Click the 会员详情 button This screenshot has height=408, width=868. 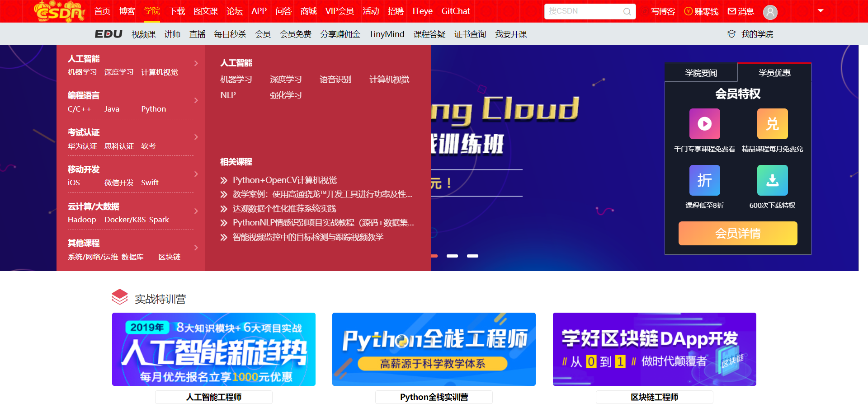click(x=738, y=233)
